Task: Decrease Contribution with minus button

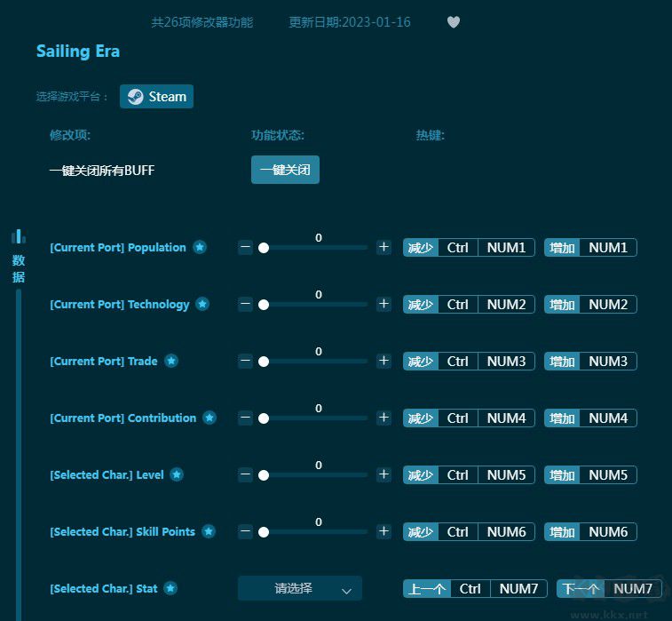Action: [245, 418]
